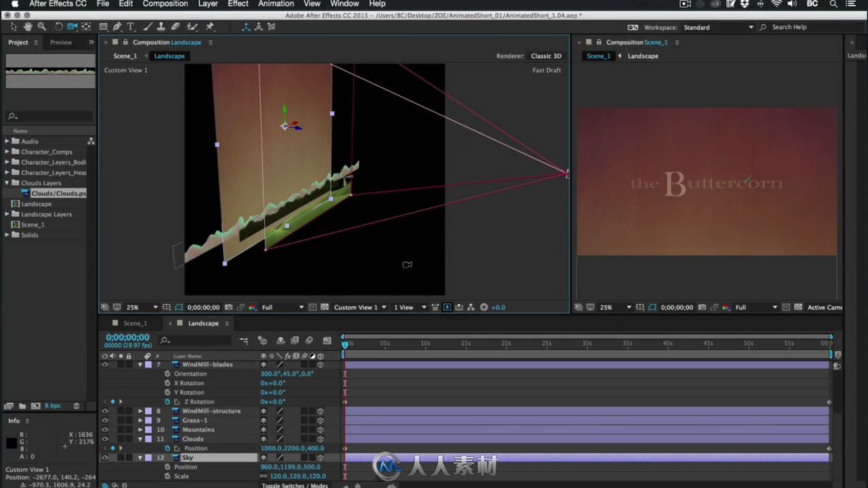Open the show channel color icon in Landscape viewer
Image resolution: width=868 pixels, height=488 pixels.
(252, 307)
